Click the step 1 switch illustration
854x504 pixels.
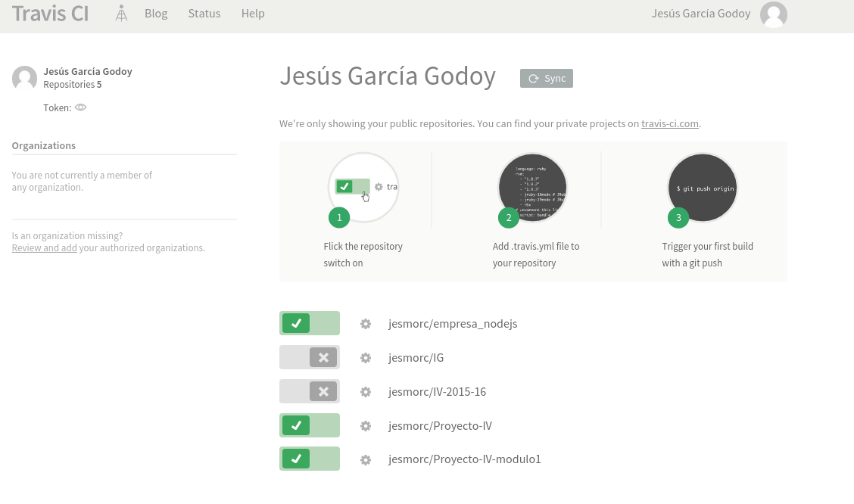pos(363,187)
